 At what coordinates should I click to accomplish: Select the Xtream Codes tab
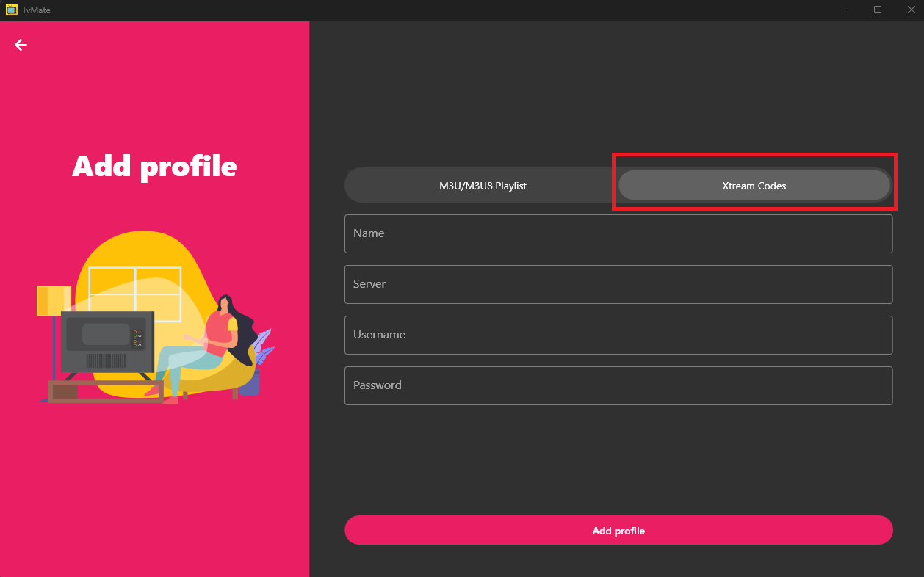(x=754, y=186)
